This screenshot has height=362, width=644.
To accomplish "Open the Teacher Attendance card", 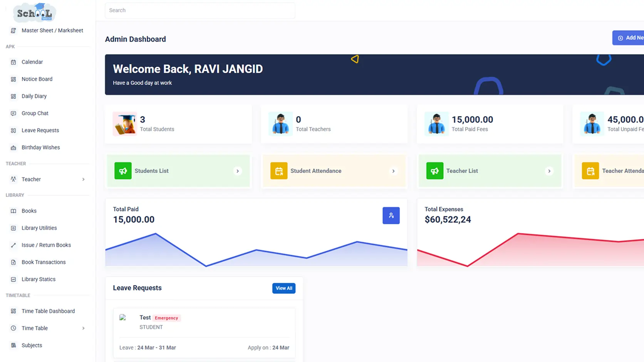I will (x=609, y=171).
